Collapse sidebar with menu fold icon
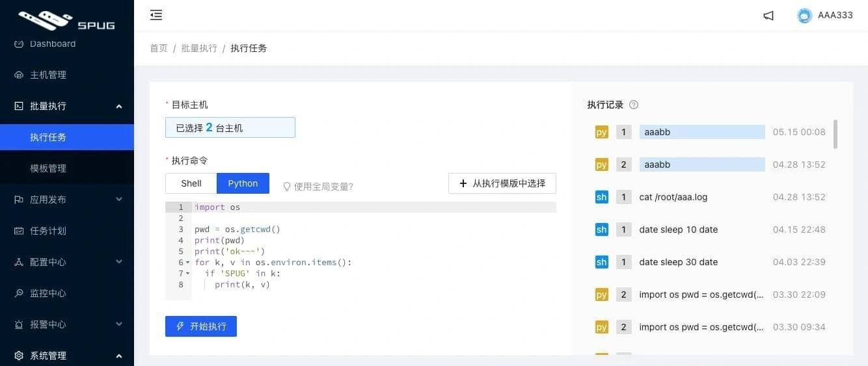Image resolution: width=868 pixels, height=366 pixels. tap(156, 15)
